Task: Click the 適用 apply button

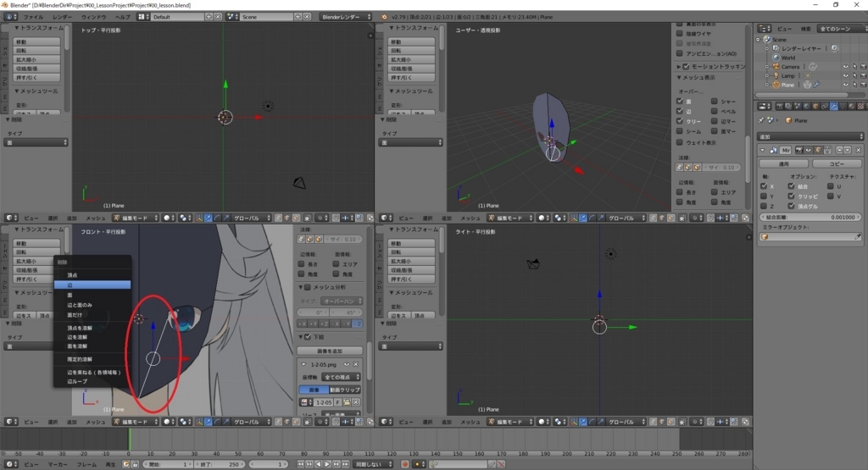Action: pyautogui.click(x=784, y=164)
